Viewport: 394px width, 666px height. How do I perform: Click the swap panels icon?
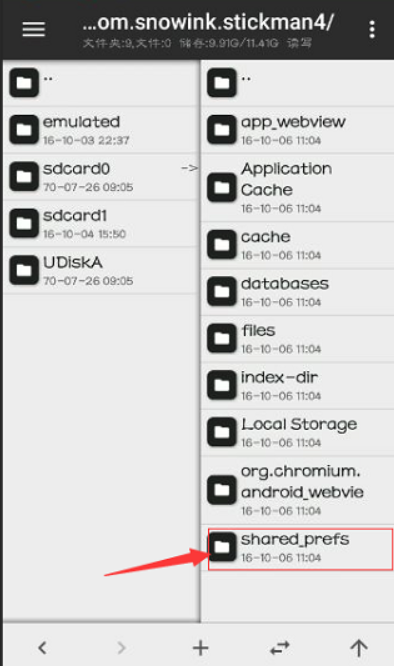tap(280, 648)
